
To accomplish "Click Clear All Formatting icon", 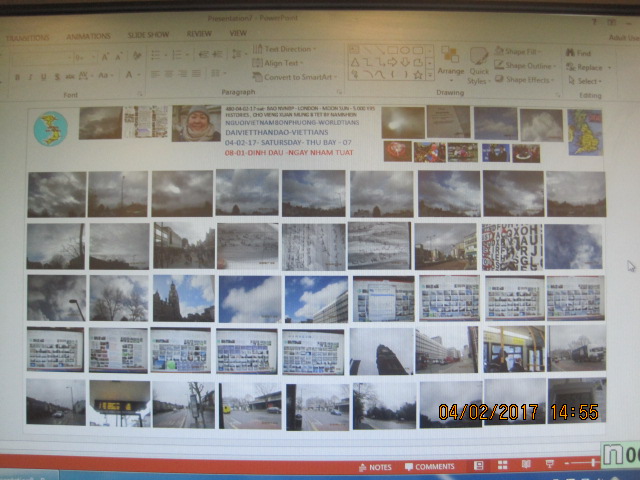I will pos(137,56).
